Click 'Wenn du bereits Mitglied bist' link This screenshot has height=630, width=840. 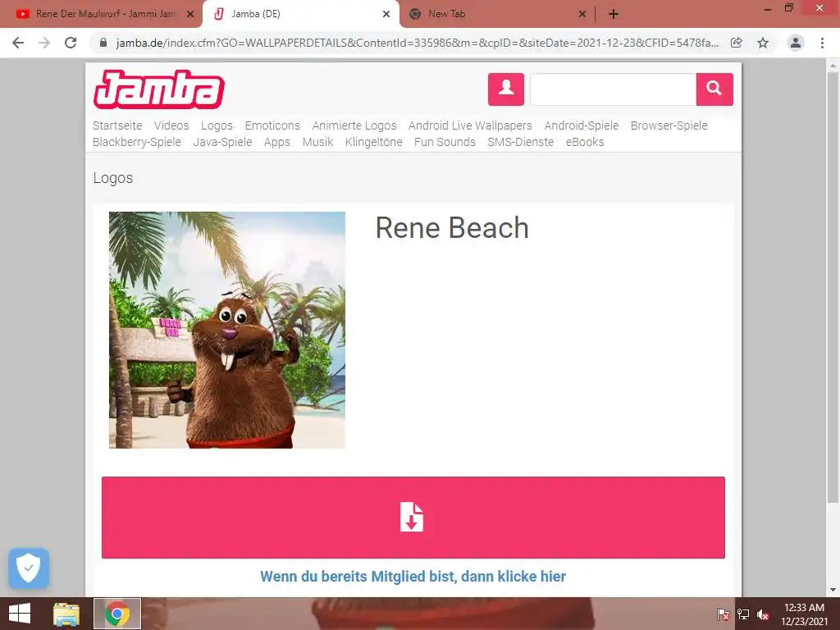point(413,577)
